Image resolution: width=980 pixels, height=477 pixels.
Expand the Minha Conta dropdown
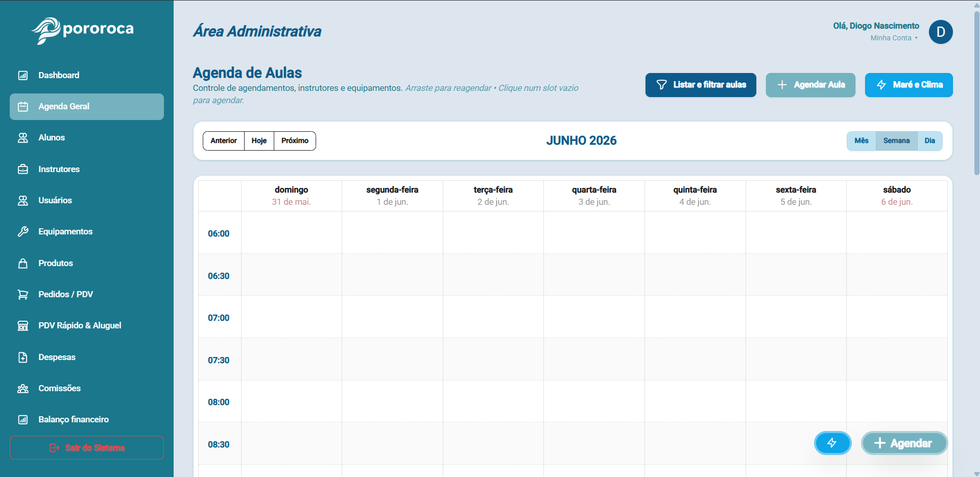click(894, 38)
